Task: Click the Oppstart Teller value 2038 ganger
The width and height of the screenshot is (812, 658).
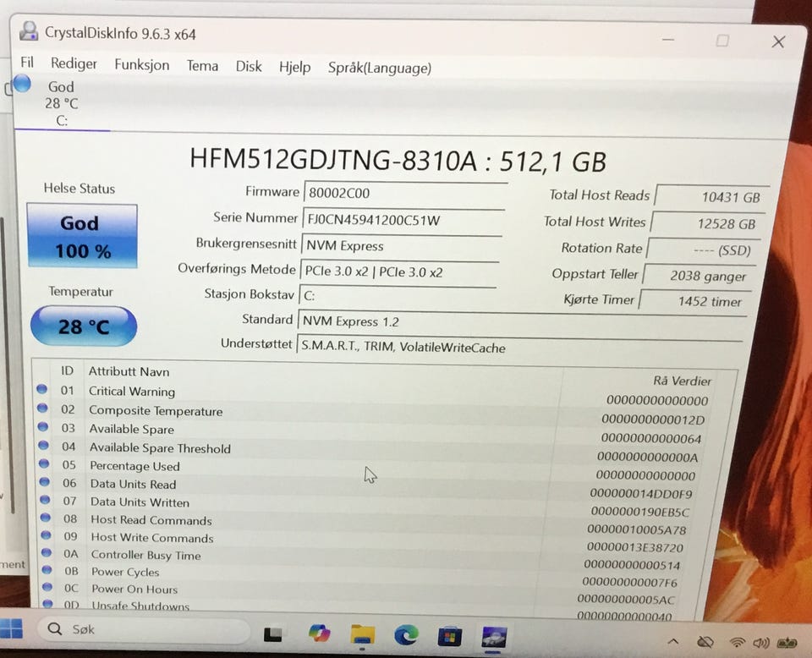Action: coord(700,276)
